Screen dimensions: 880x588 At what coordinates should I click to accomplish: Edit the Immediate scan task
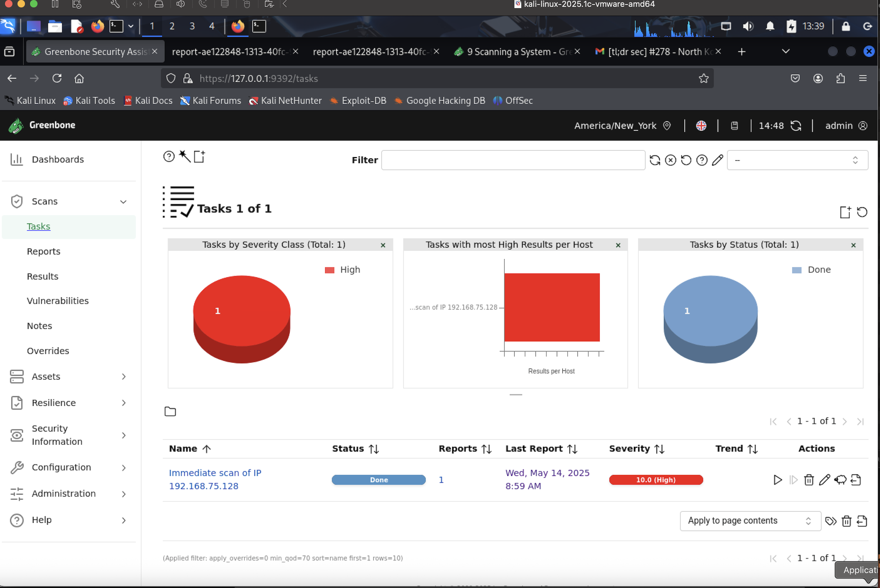[824, 480]
